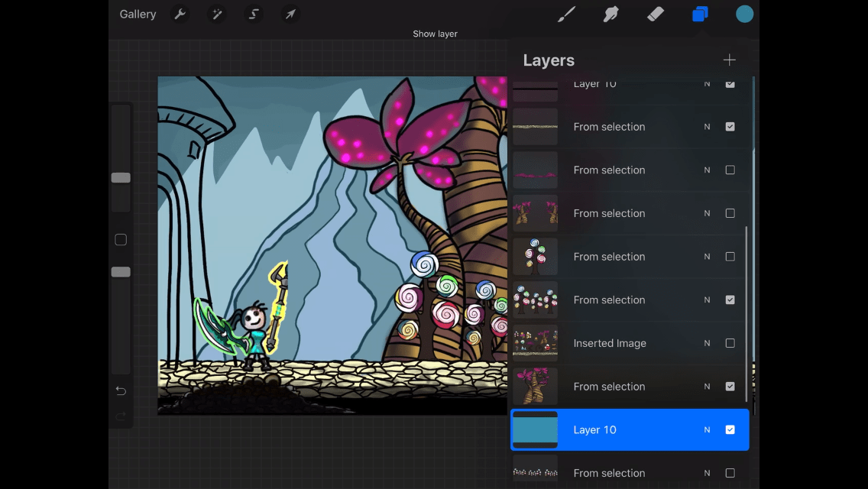
Task: Add a new layer with plus icon
Action: click(x=729, y=60)
